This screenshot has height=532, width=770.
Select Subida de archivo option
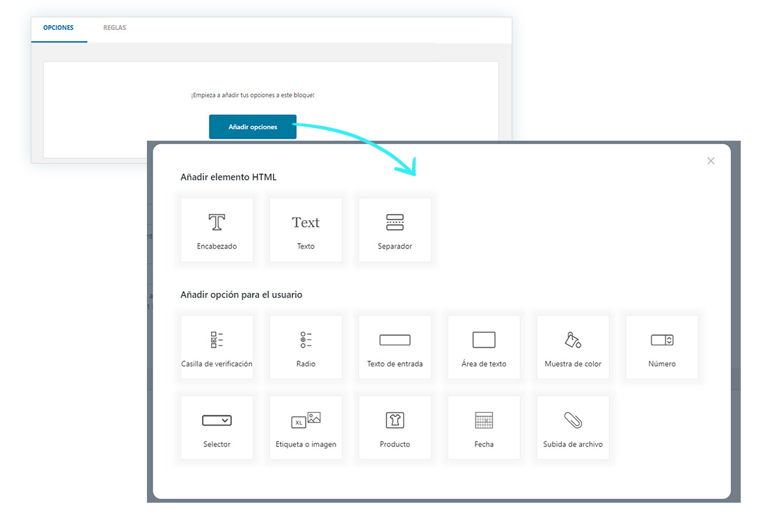573,428
